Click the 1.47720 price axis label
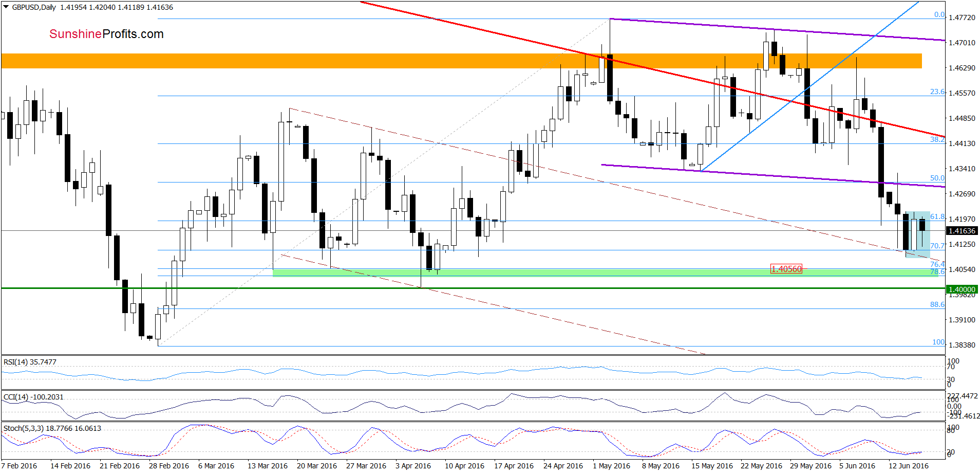The image size is (980, 473). (x=962, y=17)
